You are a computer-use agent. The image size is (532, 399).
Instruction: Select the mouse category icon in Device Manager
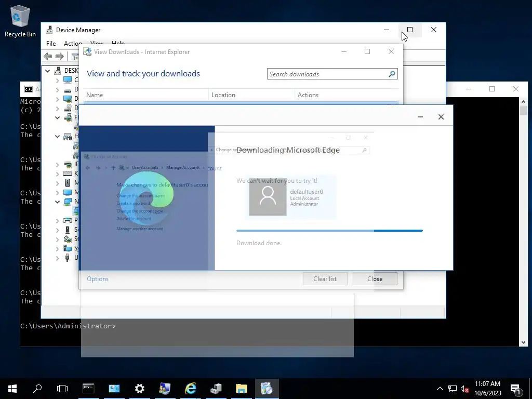pyautogui.click(x=68, y=183)
